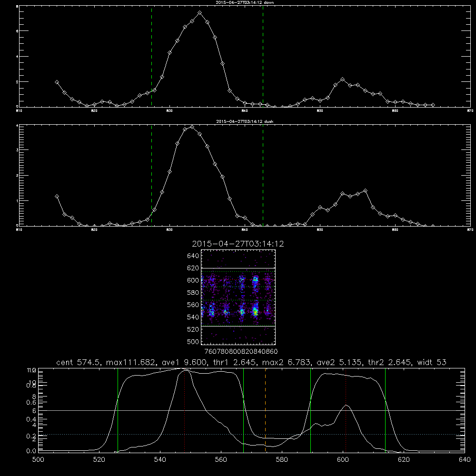Click the '640' y-axis label beside the spectral image
The height and width of the screenshot is (476, 476).
pyautogui.click(x=193, y=256)
